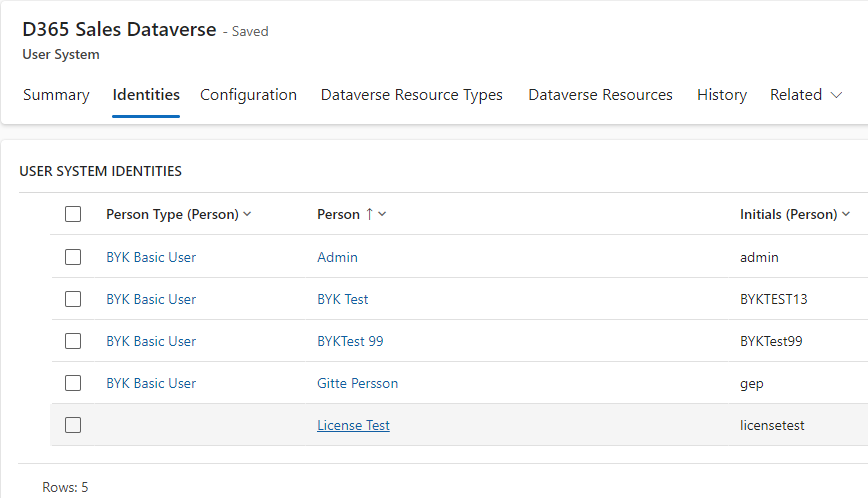Click the licensetest initials cell
868x498 pixels.
coord(772,425)
